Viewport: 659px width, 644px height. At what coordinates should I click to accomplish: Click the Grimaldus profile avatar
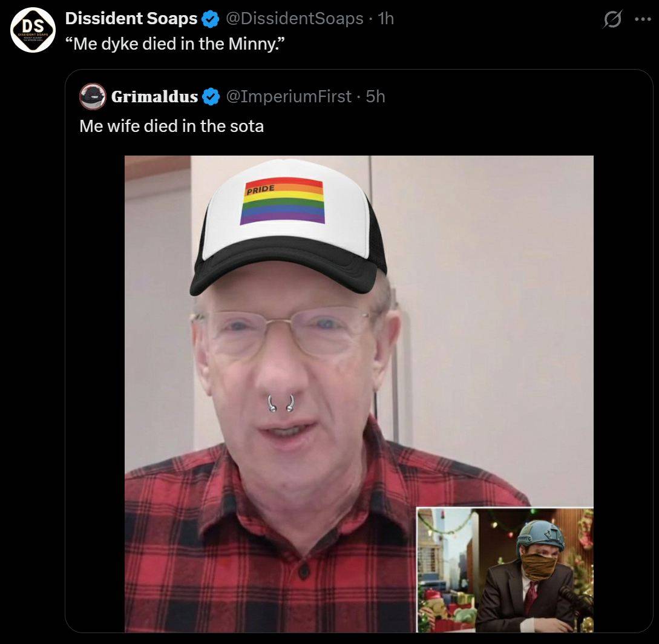(93, 96)
